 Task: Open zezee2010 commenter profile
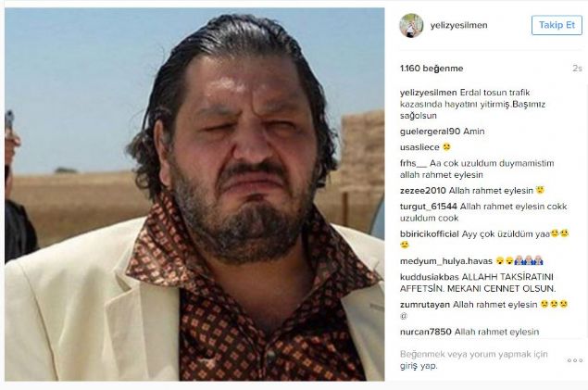422,191
